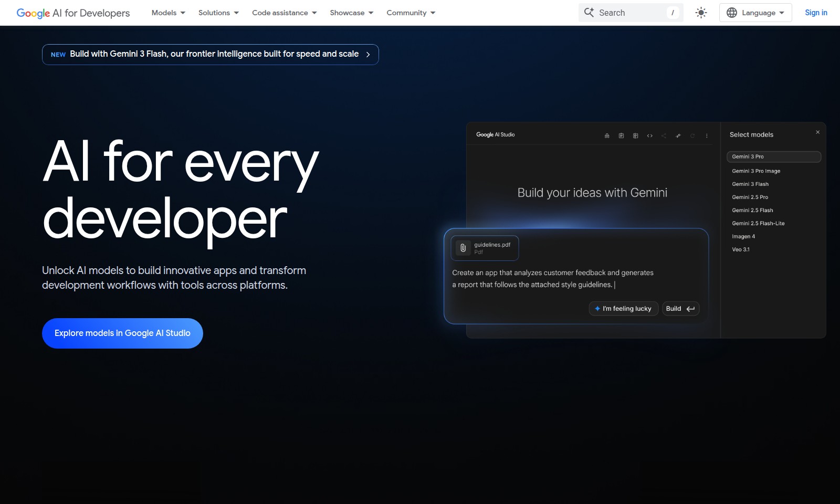Open the Community dropdown
840x504 pixels.
click(411, 13)
